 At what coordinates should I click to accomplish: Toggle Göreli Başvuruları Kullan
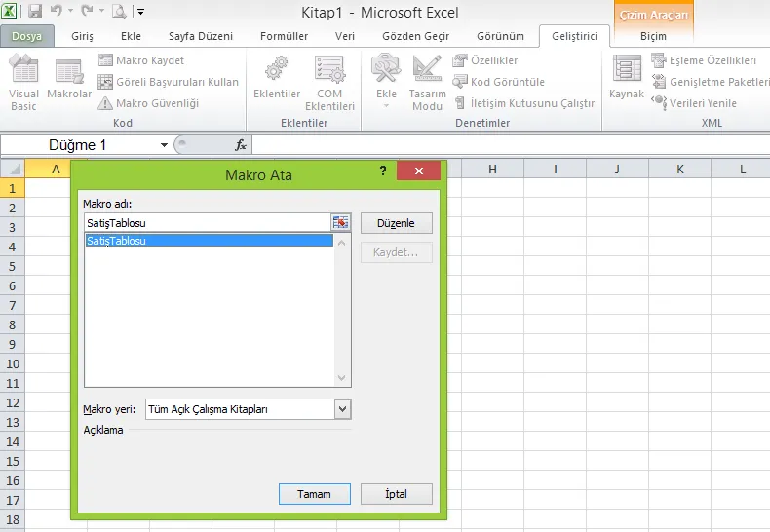click(x=106, y=82)
